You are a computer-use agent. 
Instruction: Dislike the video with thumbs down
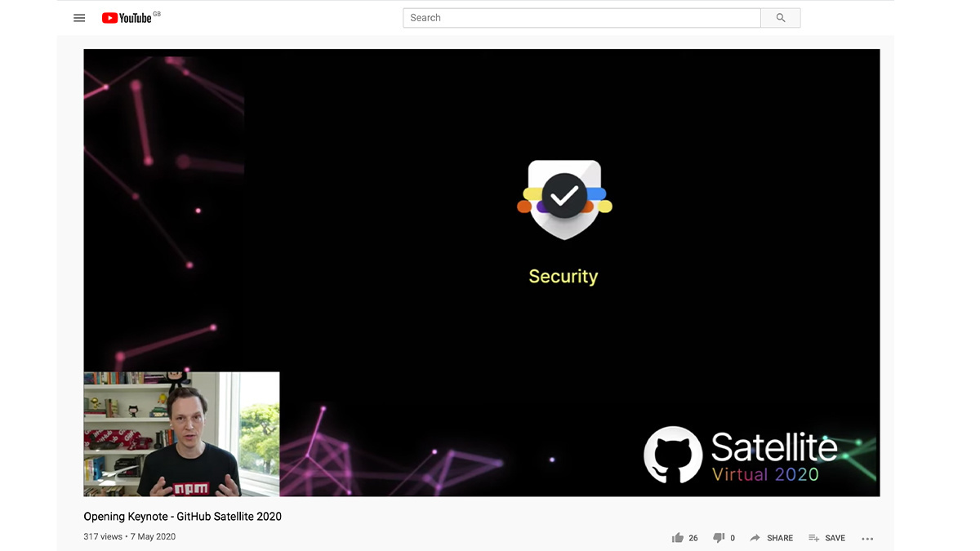pyautogui.click(x=719, y=538)
